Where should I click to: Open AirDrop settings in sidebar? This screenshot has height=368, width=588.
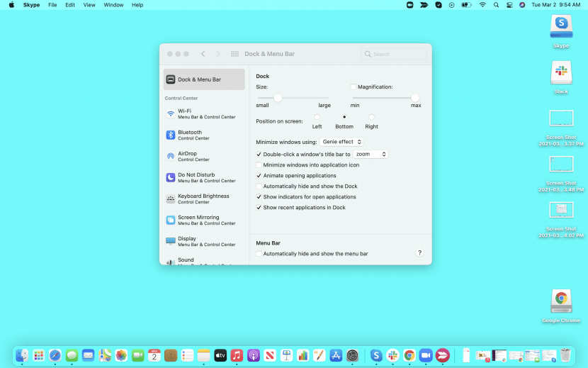(x=171, y=156)
